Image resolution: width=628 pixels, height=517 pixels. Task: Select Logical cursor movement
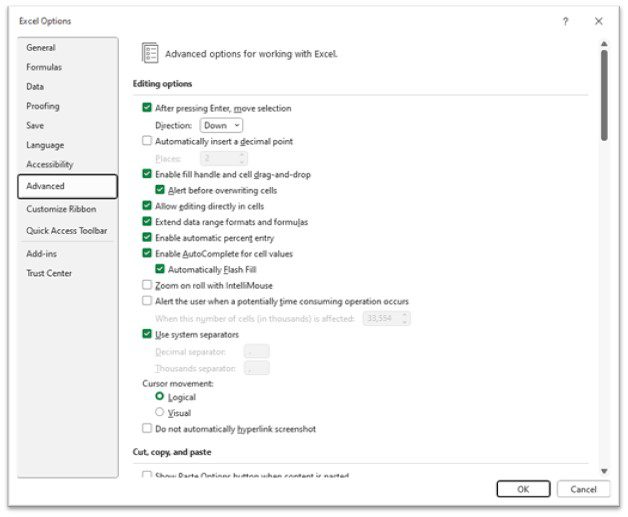(159, 396)
